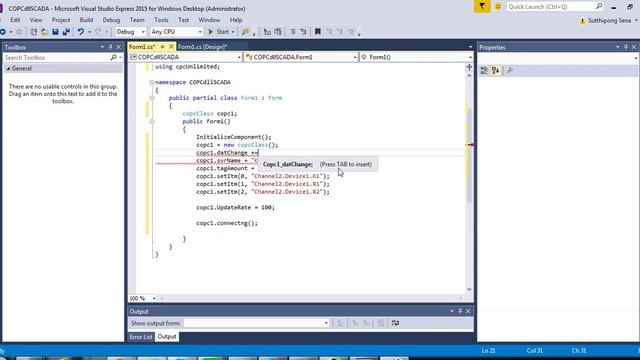Toggle word wrap in Output panel
Screen dimensions: 640x360
tap(395, 323)
